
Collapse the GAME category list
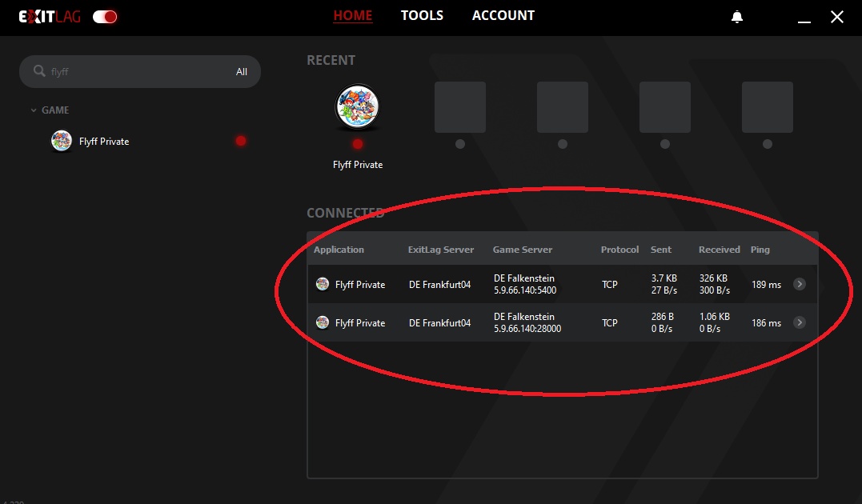coord(34,110)
